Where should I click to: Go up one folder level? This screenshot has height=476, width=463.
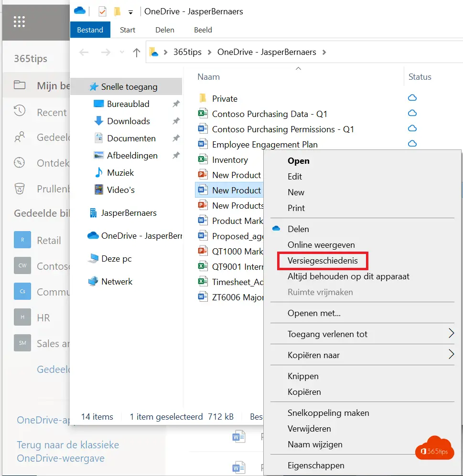136,52
